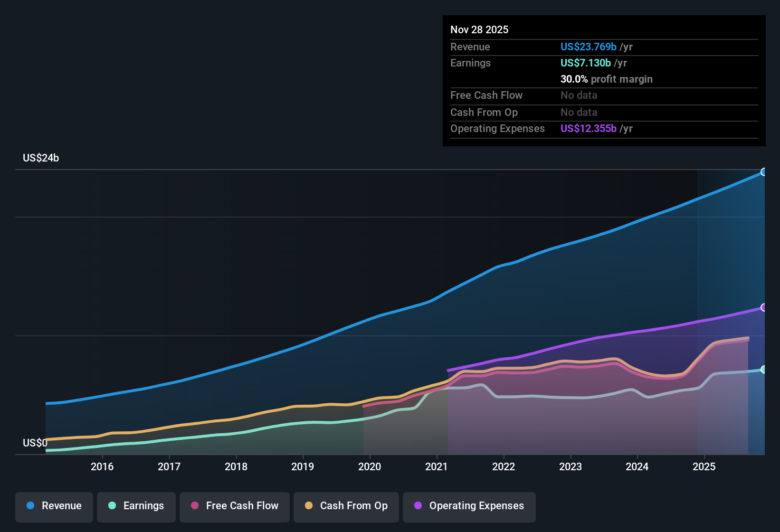Toggle the Revenue series visibility
The width and height of the screenshot is (780, 532).
[54, 506]
